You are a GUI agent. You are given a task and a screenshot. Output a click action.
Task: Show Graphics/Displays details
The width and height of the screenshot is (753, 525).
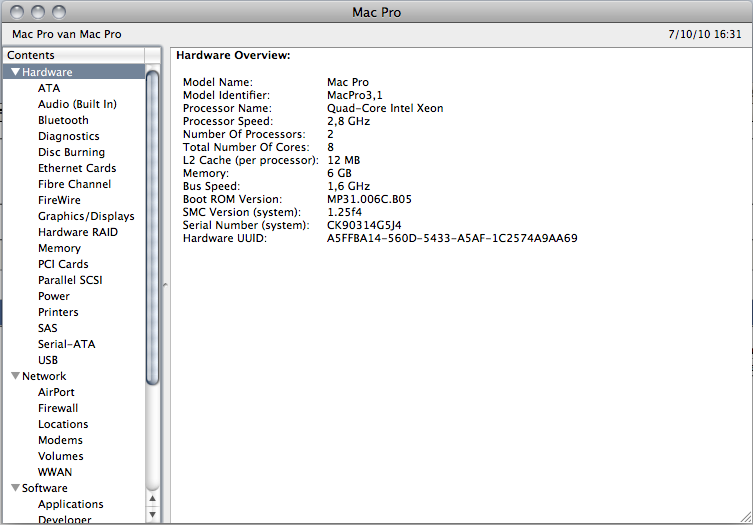pyautogui.click(x=86, y=216)
